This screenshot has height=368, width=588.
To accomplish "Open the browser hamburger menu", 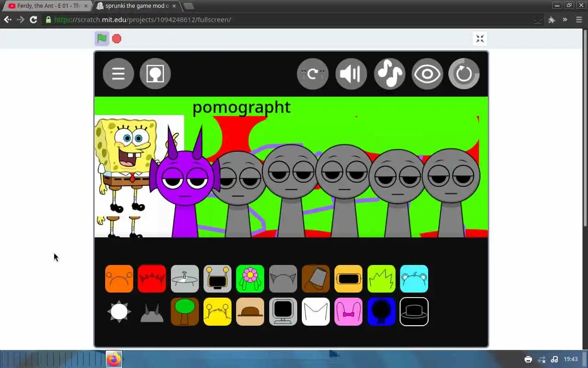I will click(579, 20).
